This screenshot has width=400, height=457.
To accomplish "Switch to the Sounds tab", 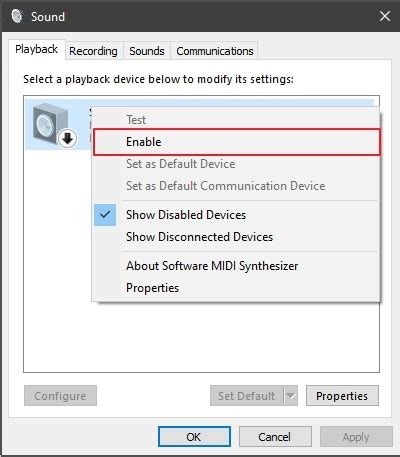I will [147, 51].
